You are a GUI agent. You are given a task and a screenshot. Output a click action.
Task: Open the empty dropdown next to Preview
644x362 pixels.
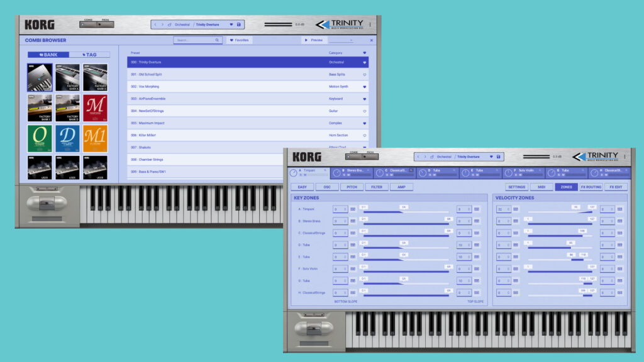[x=343, y=40]
